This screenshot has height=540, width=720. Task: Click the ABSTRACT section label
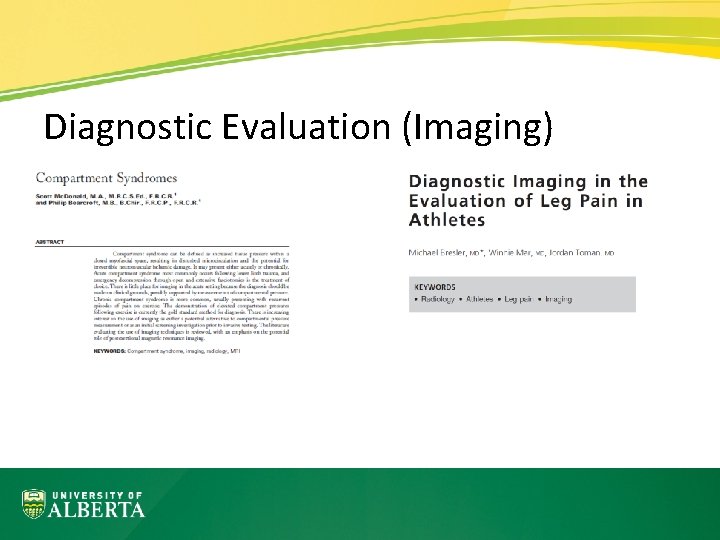pyautogui.click(x=50, y=242)
